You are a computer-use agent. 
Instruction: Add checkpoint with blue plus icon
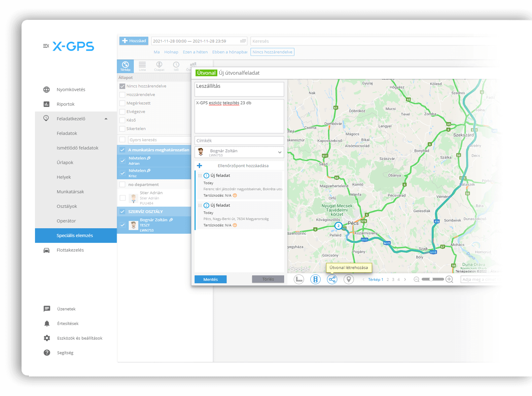tap(200, 166)
